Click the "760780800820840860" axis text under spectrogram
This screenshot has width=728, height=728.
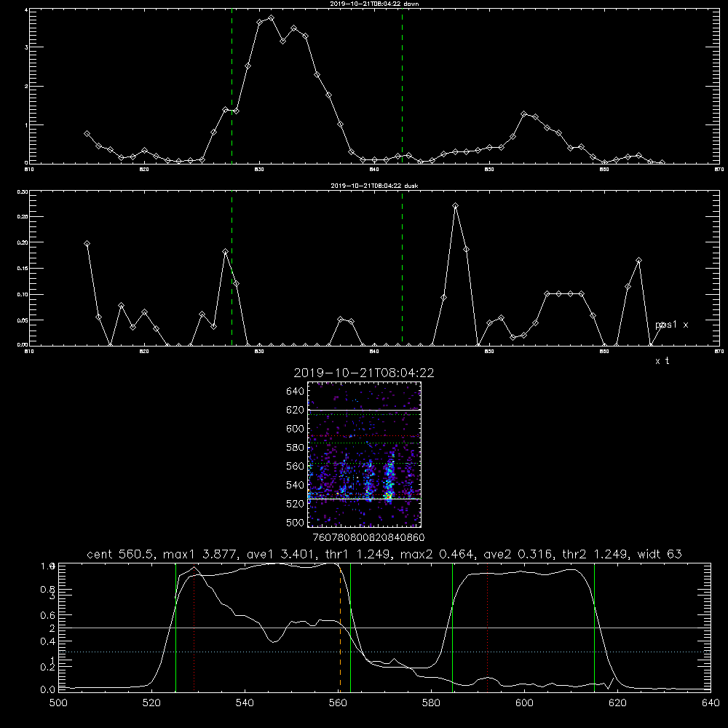pyautogui.click(x=368, y=538)
